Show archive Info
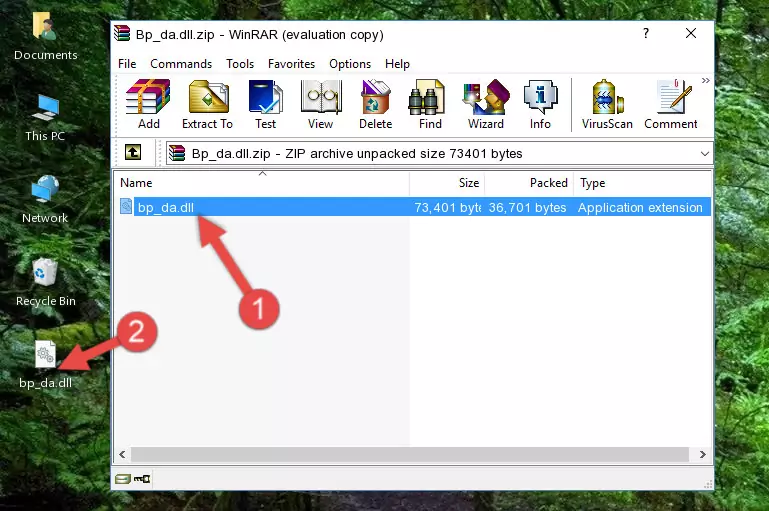769x511 pixels. click(x=540, y=104)
